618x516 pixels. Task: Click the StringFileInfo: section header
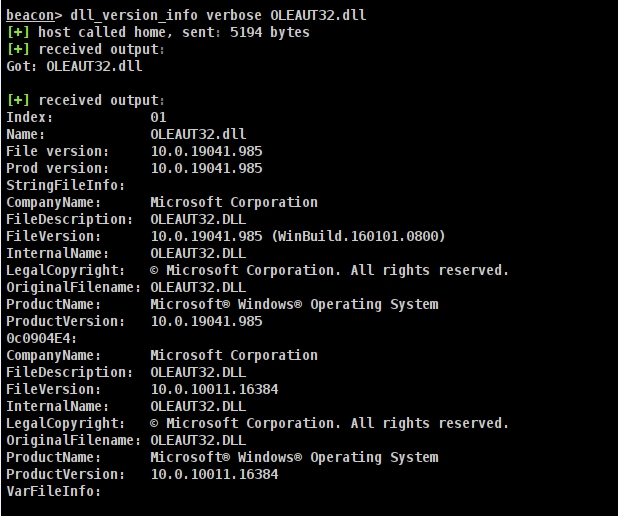tap(66, 185)
